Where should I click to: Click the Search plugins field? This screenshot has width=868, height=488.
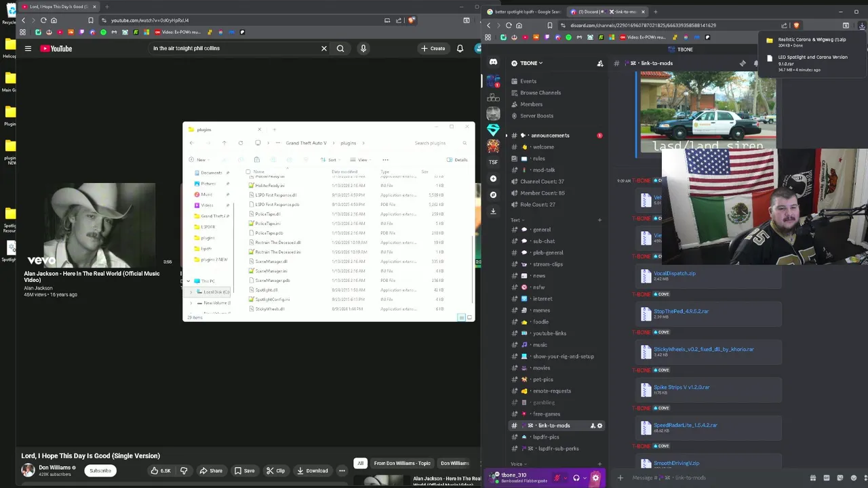(439, 143)
